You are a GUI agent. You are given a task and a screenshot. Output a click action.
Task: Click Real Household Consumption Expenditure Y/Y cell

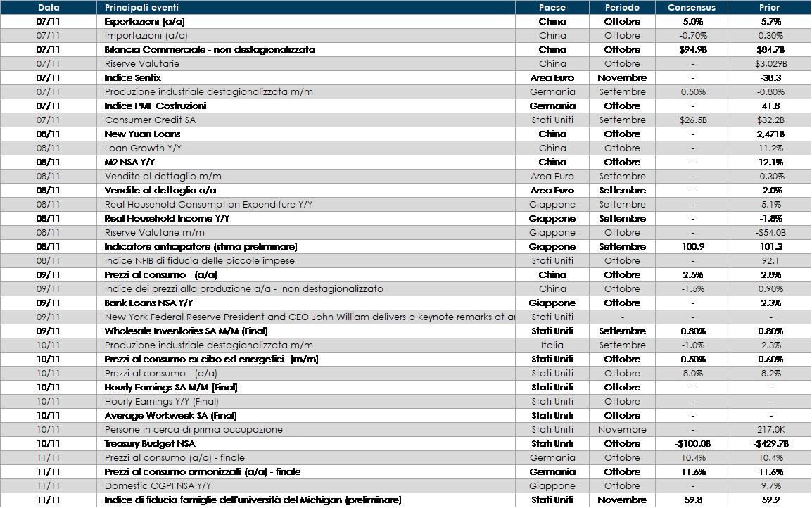[208, 205]
